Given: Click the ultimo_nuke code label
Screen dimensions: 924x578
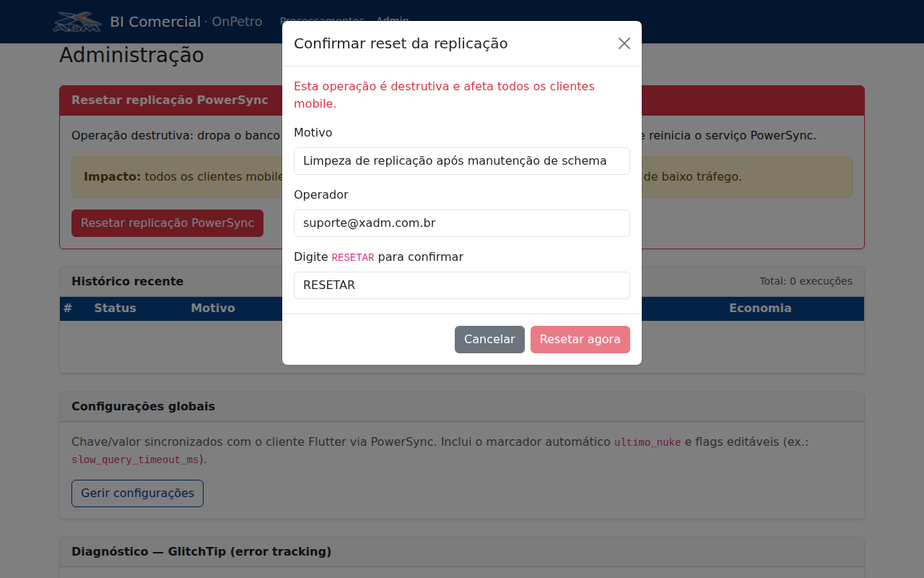Looking at the screenshot, I should click(648, 442).
